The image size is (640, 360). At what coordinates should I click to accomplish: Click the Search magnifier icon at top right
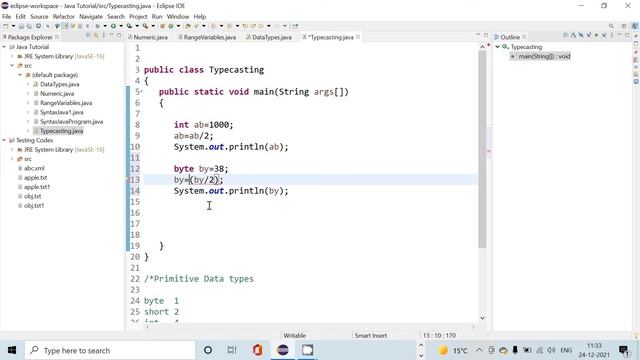pos(611,26)
